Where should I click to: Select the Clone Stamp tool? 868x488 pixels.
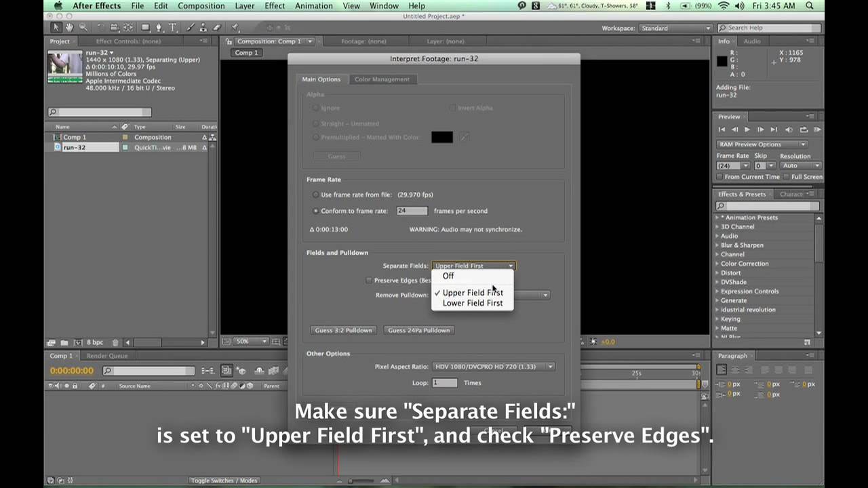tap(203, 28)
